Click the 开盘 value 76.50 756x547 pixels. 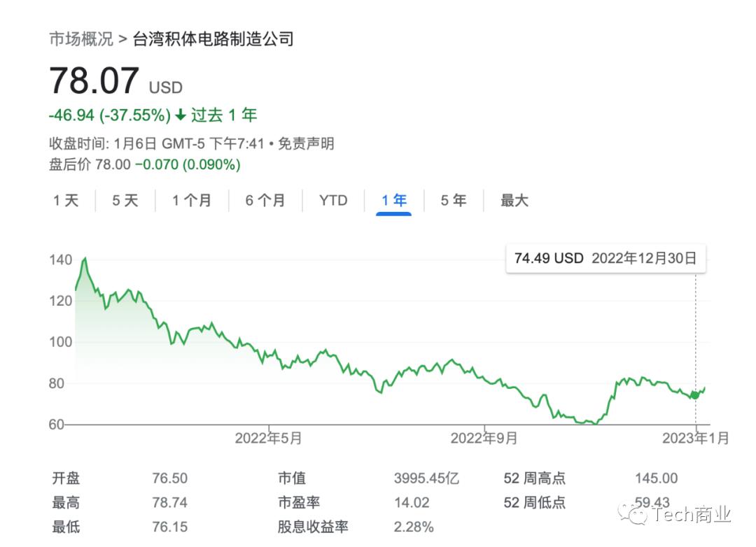[169, 478]
